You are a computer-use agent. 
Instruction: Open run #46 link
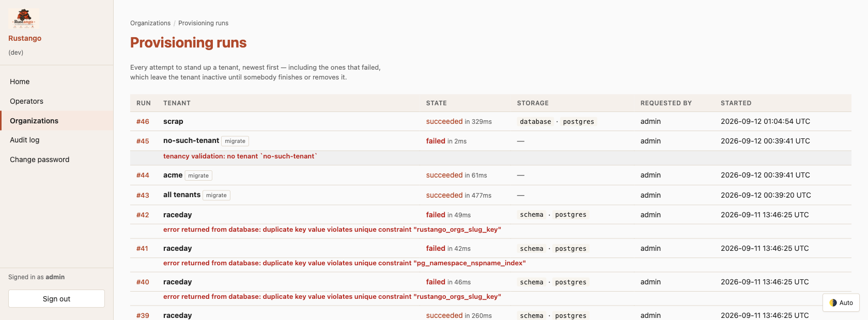coord(143,122)
